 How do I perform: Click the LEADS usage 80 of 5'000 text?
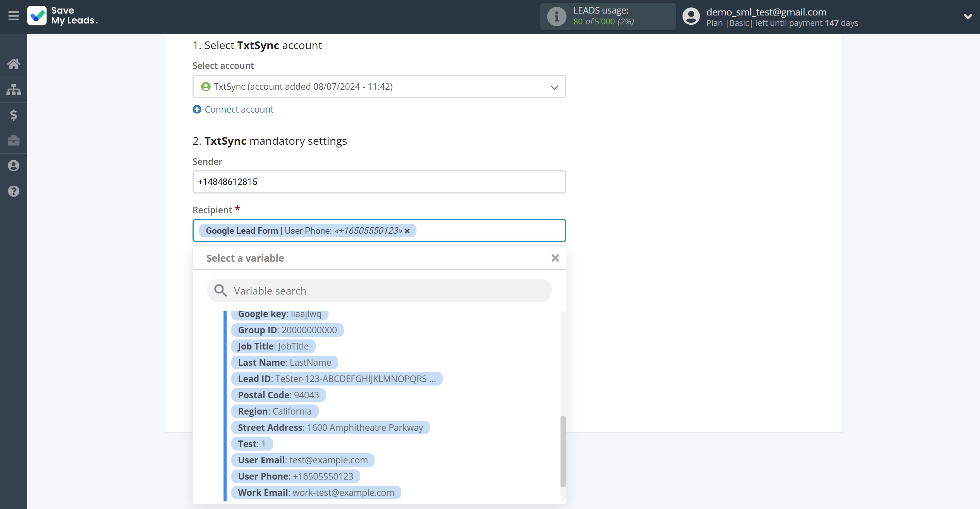603,22
